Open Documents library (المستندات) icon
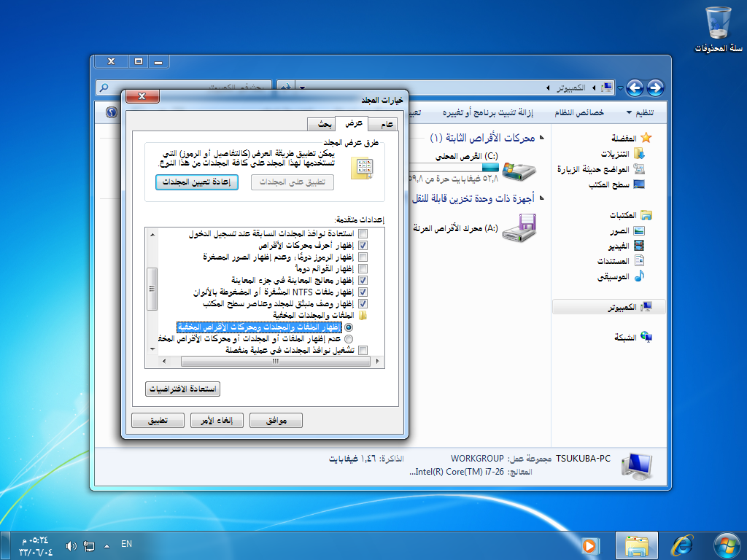747x560 pixels. click(x=639, y=261)
